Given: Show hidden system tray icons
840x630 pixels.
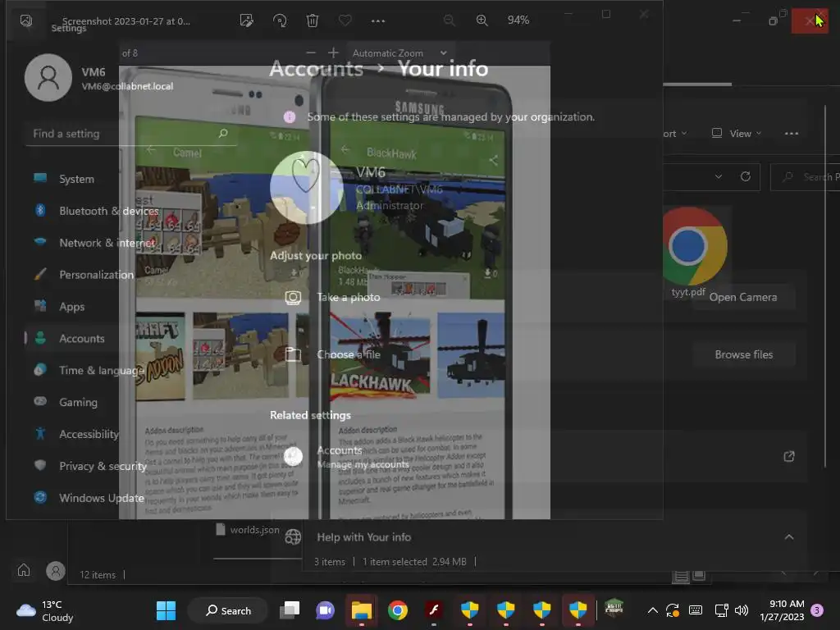Looking at the screenshot, I should click(653, 610).
